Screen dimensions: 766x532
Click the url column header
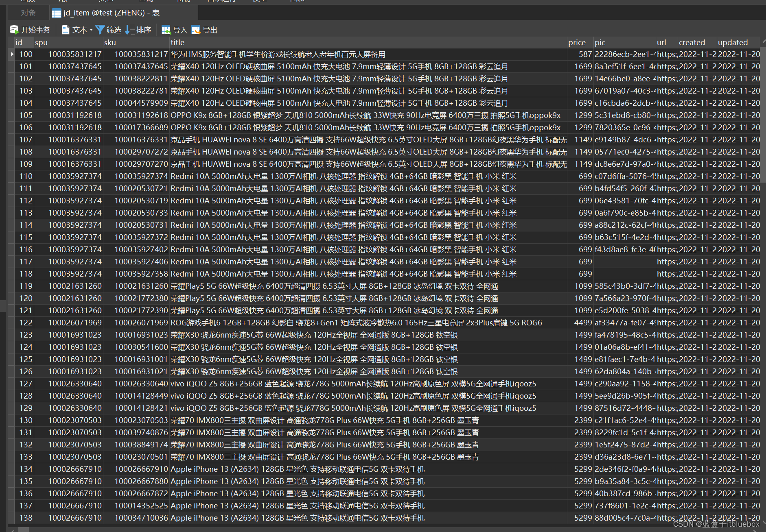click(x=667, y=42)
